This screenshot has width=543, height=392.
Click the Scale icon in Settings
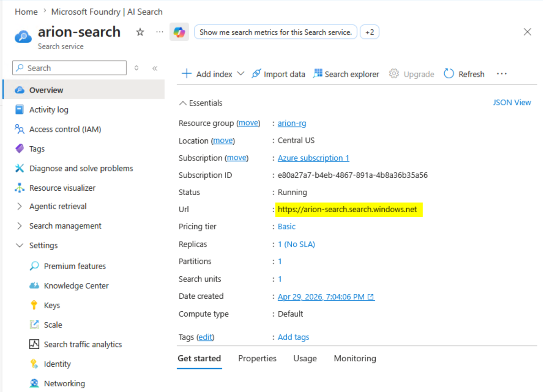pos(34,325)
